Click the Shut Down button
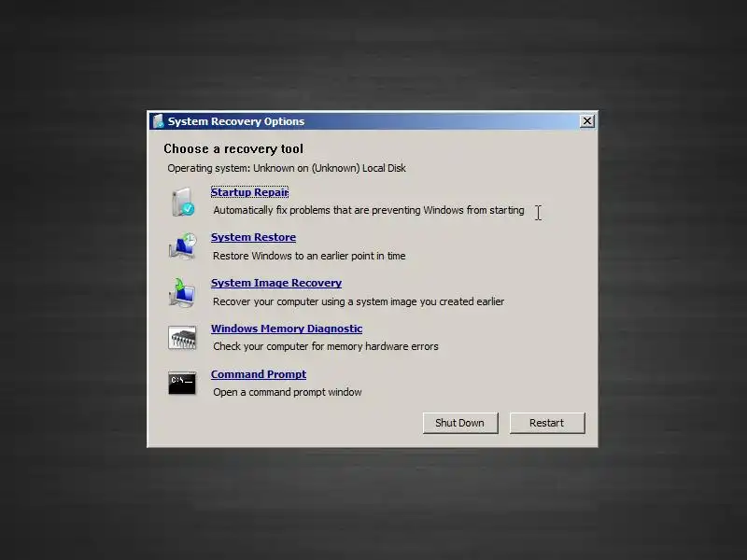The width and height of the screenshot is (747, 560). (460, 423)
